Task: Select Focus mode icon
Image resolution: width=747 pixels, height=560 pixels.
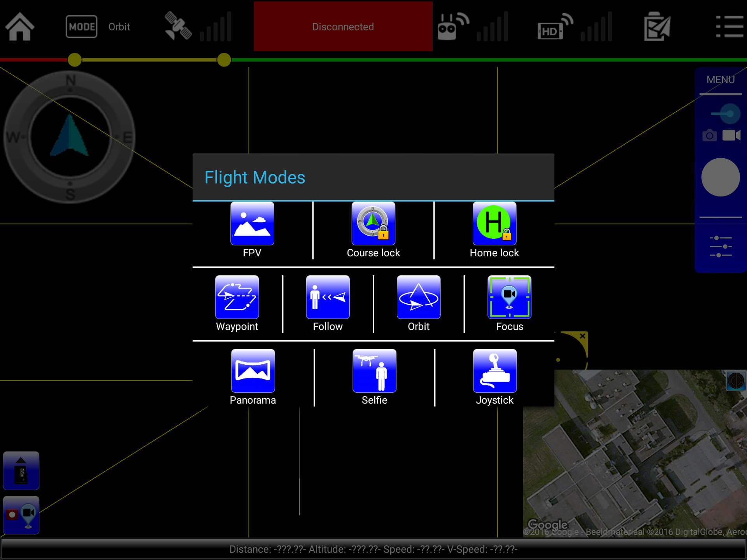Action: [x=509, y=297]
